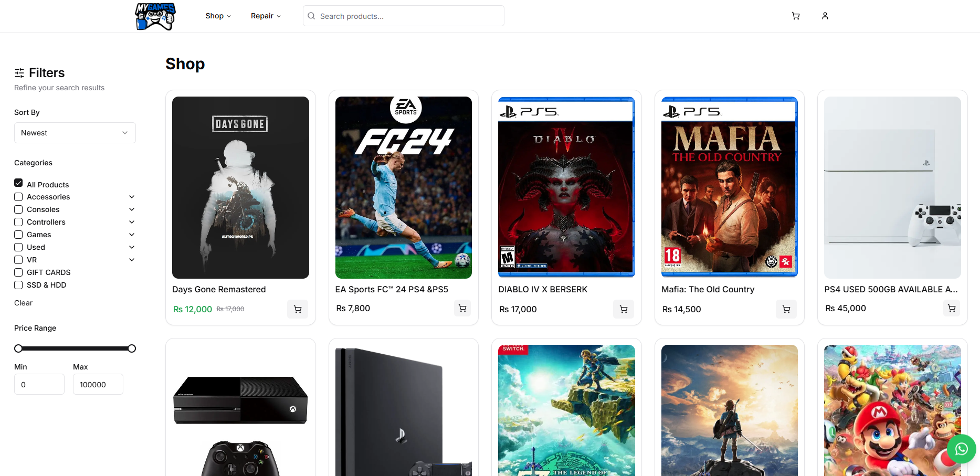Click Clear to reset category filters
The image size is (980, 476).
click(23, 303)
